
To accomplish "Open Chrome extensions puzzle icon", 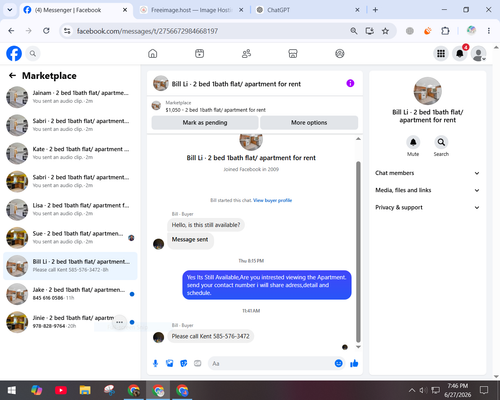I will [445, 31].
